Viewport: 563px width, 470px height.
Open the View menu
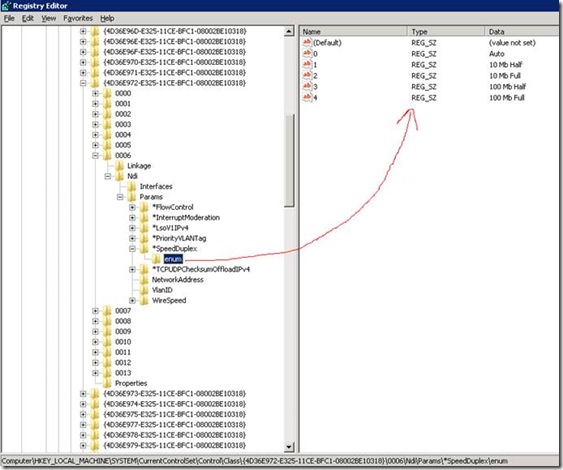(48, 18)
